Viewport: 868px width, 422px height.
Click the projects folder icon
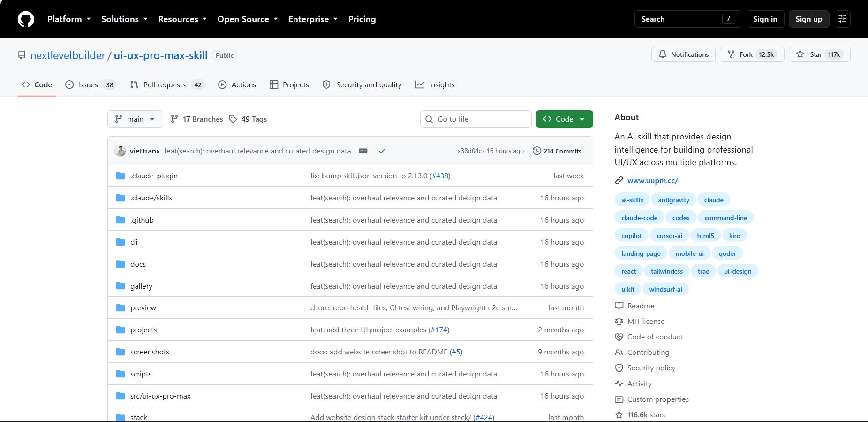[121, 330]
